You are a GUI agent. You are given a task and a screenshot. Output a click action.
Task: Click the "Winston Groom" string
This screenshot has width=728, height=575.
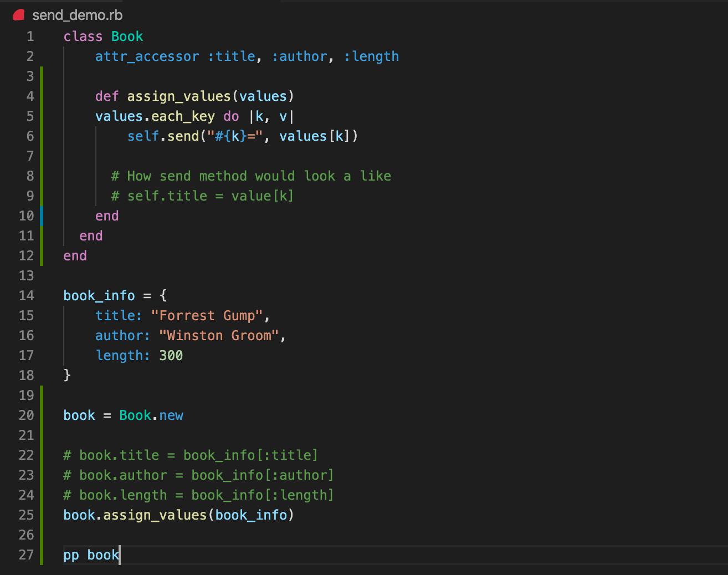[x=219, y=336]
